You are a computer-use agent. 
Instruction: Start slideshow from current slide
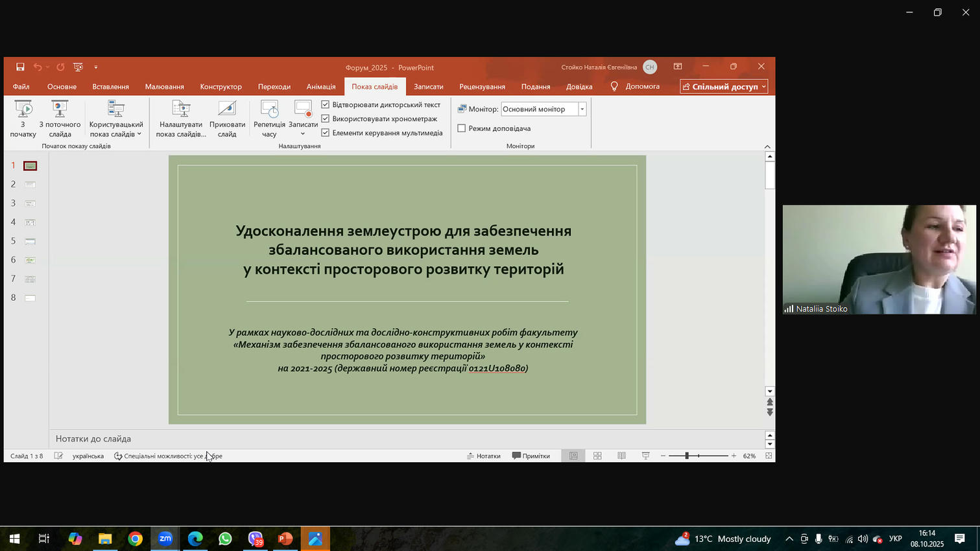(x=60, y=110)
